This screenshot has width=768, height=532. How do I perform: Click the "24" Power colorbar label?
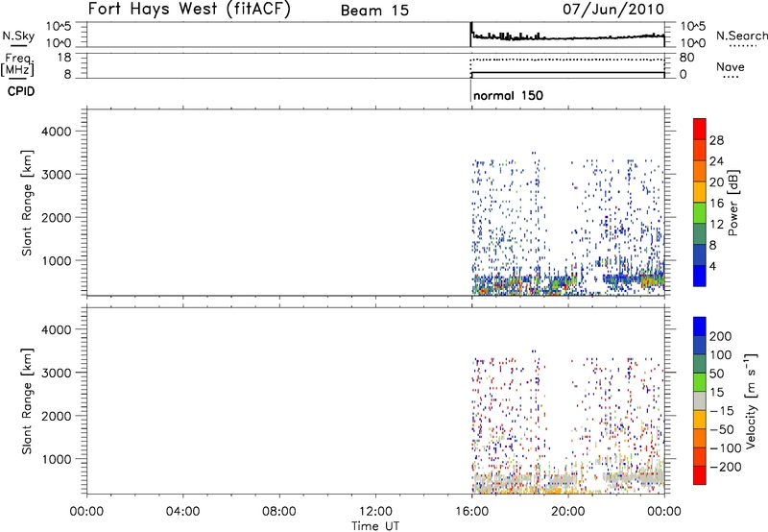click(716, 161)
